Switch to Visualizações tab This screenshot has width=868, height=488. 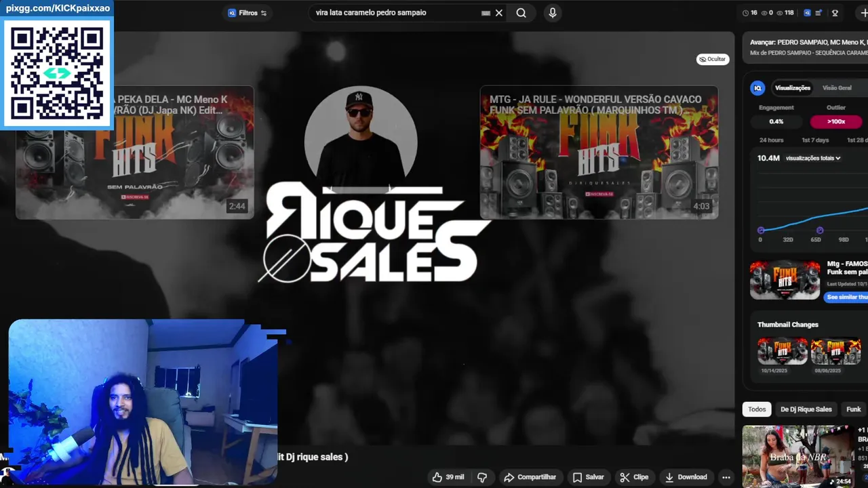click(x=793, y=88)
